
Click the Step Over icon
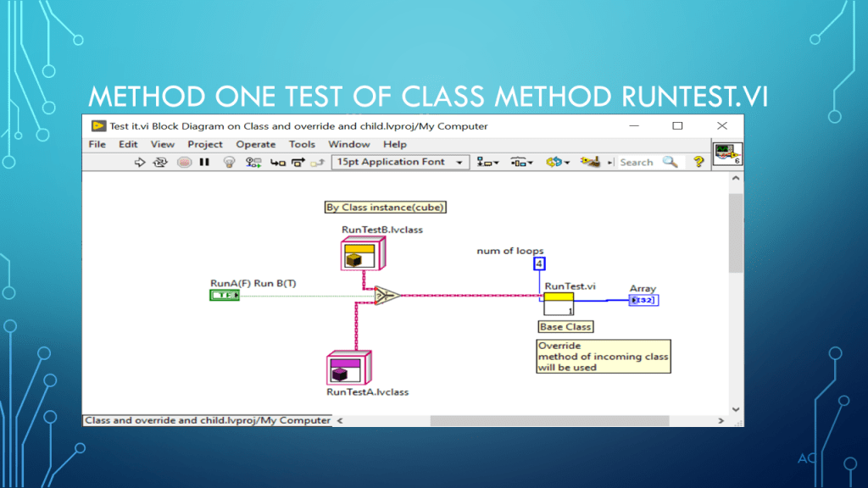tap(298, 163)
